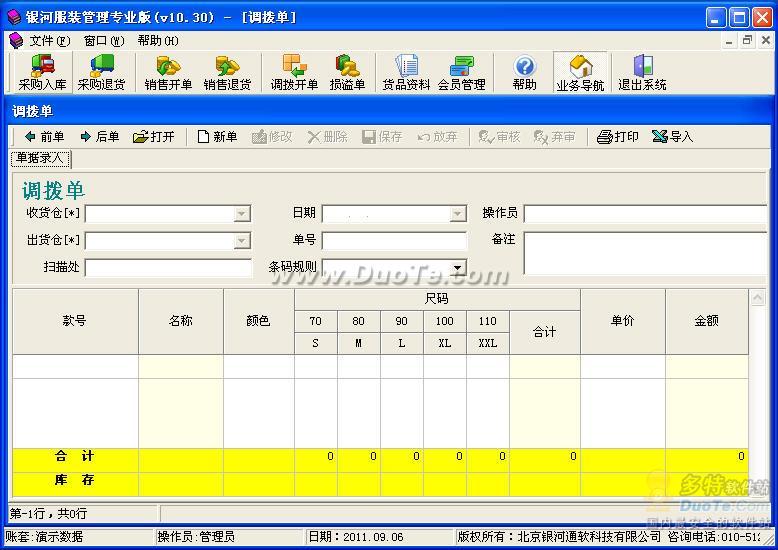
Task: Create a 新单 new document
Action: point(217,137)
